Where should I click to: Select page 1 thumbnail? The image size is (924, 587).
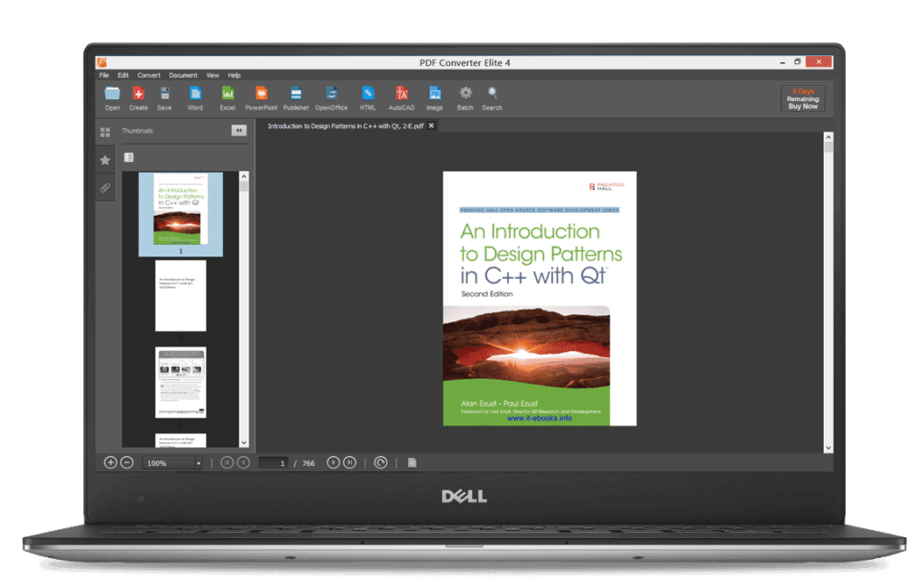[180, 214]
